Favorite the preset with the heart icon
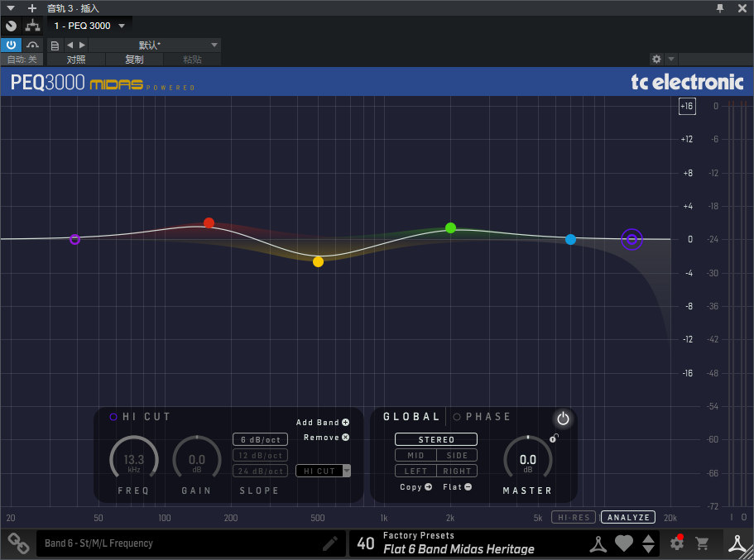The height and width of the screenshot is (560, 754). [x=624, y=543]
